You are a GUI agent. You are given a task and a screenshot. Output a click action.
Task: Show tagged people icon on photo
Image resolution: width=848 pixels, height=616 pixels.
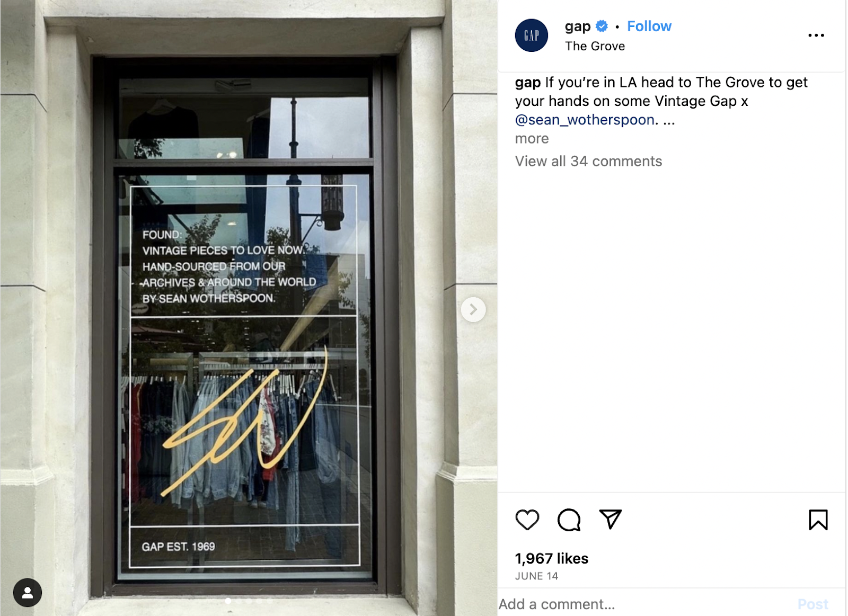click(28, 593)
